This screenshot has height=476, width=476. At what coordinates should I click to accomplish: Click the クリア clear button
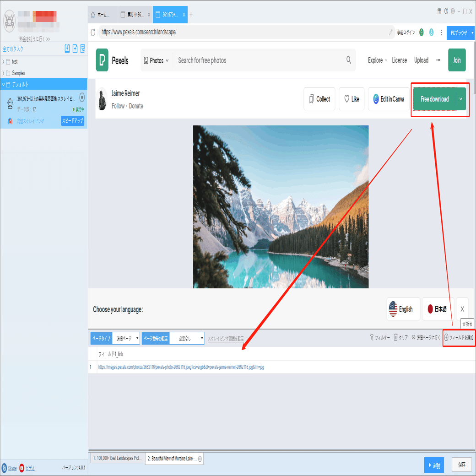coord(401,338)
